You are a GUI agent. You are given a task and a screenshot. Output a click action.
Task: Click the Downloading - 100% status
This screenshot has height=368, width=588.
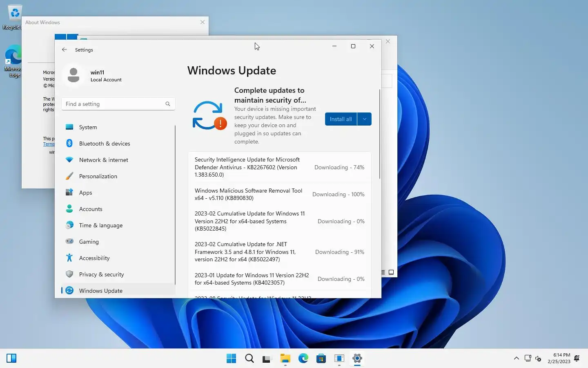339,194
